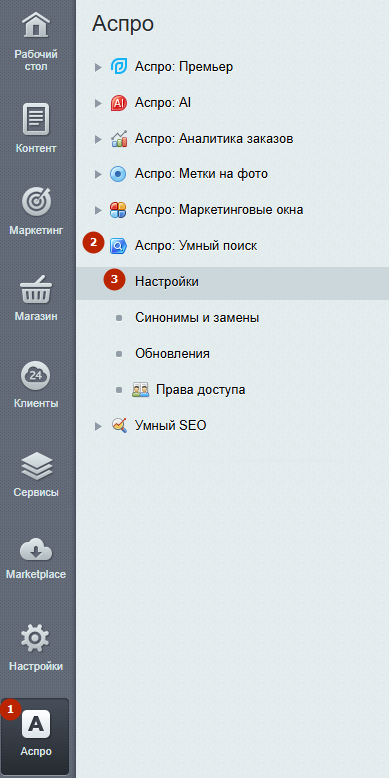The height and width of the screenshot is (778, 389).
Task: Select Аспро: Умный поиск item
Action: (x=196, y=246)
